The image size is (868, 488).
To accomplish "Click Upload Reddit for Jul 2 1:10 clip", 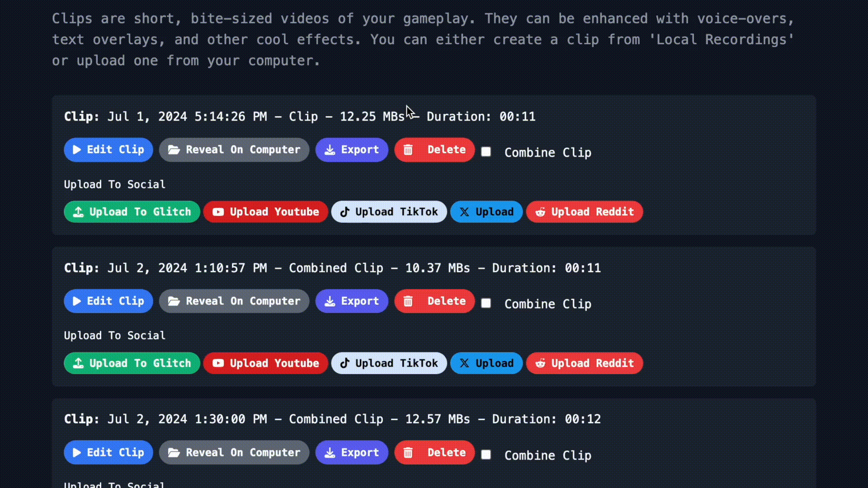I will click(x=584, y=363).
